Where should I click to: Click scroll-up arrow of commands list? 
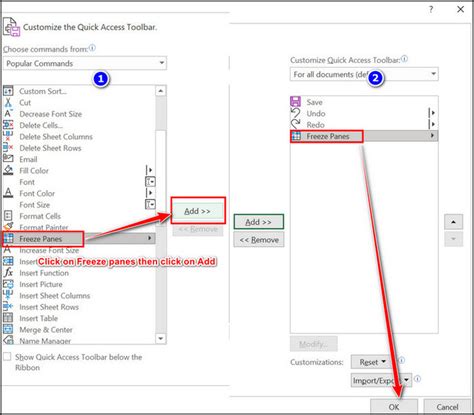pyautogui.click(x=161, y=91)
